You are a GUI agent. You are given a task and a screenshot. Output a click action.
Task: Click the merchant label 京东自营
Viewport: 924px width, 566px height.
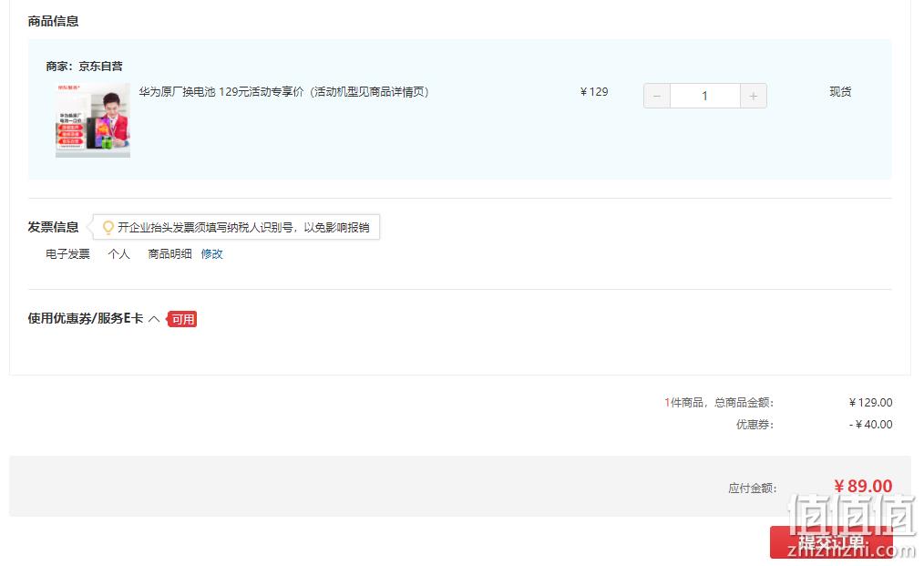click(101, 66)
